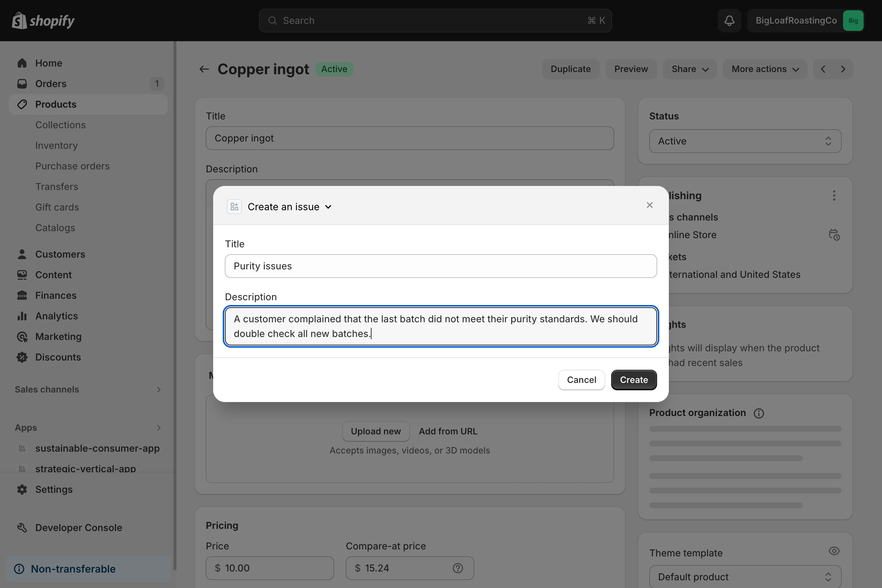Open Collections in sidebar

(x=60, y=125)
